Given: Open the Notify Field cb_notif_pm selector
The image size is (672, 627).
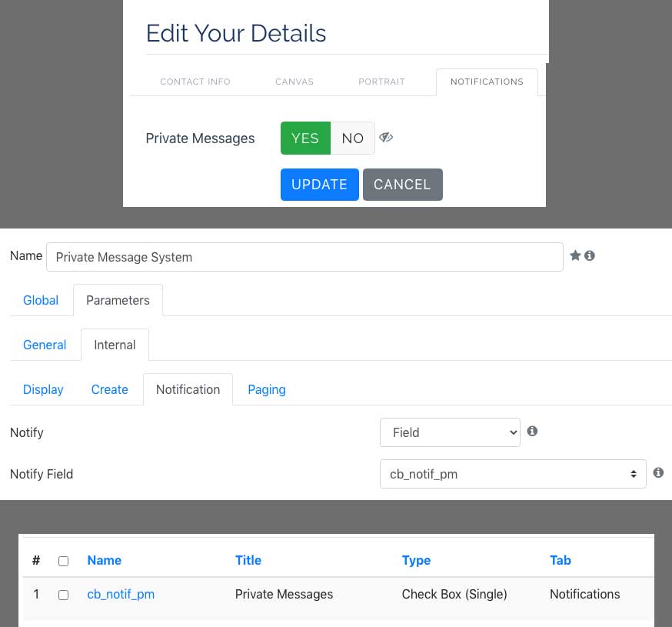Looking at the screenshot, I should click(x=513, y=474).
